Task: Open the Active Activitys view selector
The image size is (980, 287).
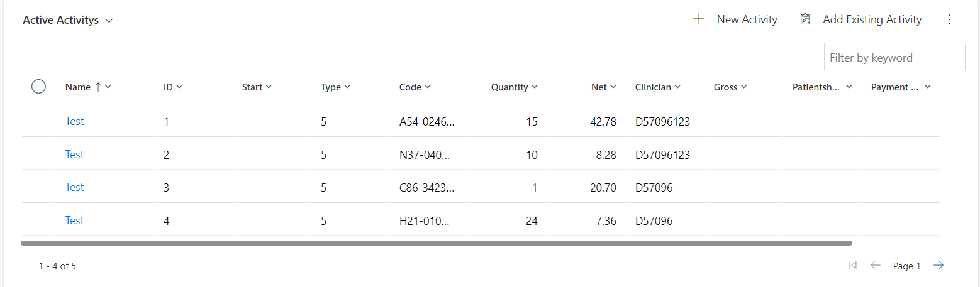Action: [68, 20]
